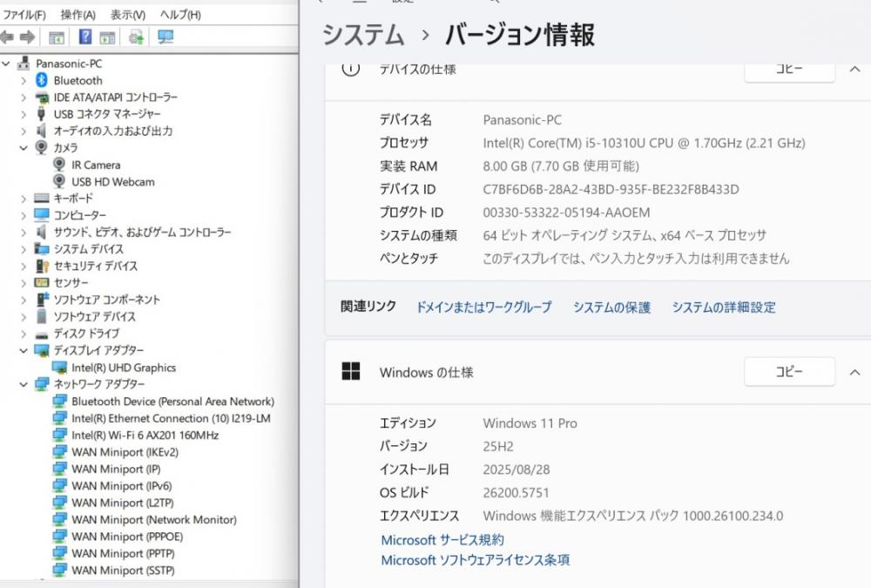The width and height of the screenshot is (871, 588).
Task: Click the デバイス ID value C7BF6D6B text
Action: point(611,189)
